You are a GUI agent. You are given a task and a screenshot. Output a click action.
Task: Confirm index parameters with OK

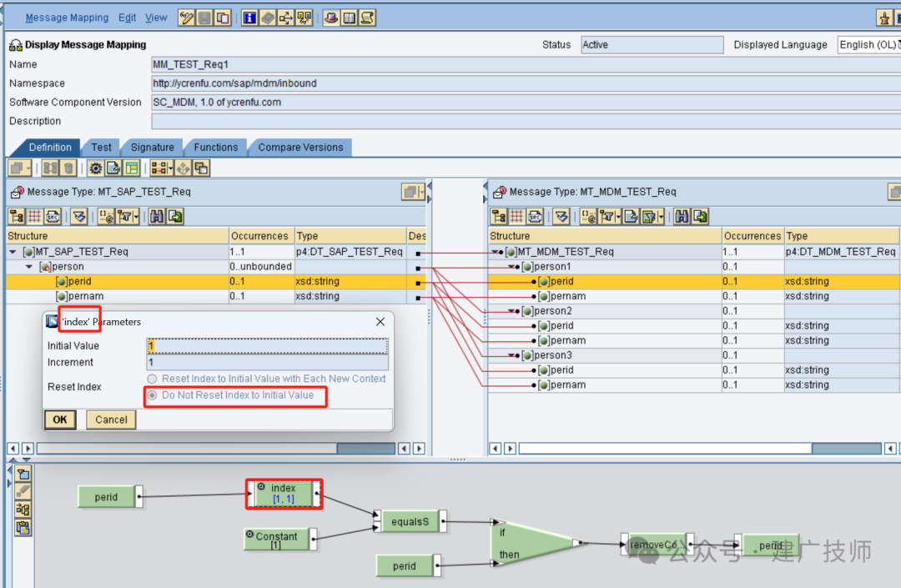[x=60, y=420]
